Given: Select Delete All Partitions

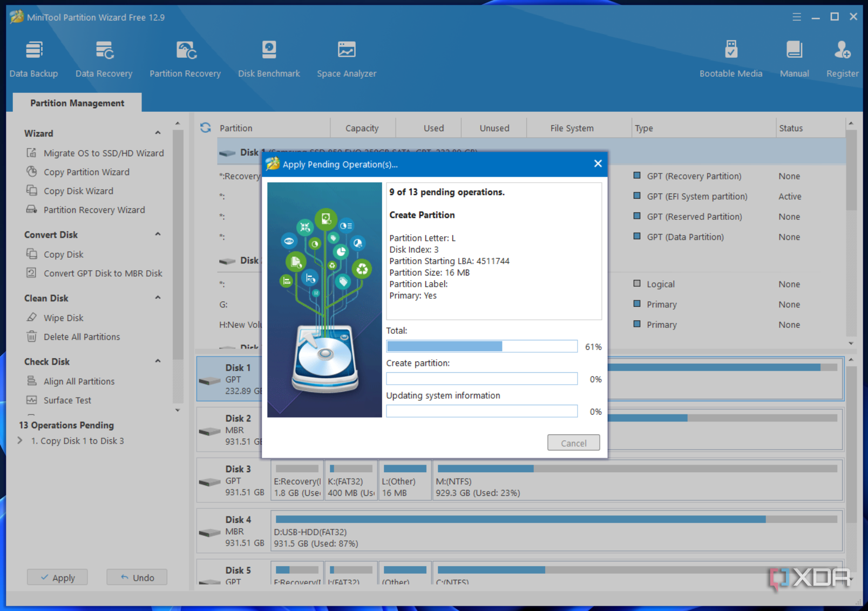Looking at the screenshot, I should tap(73, 337).
